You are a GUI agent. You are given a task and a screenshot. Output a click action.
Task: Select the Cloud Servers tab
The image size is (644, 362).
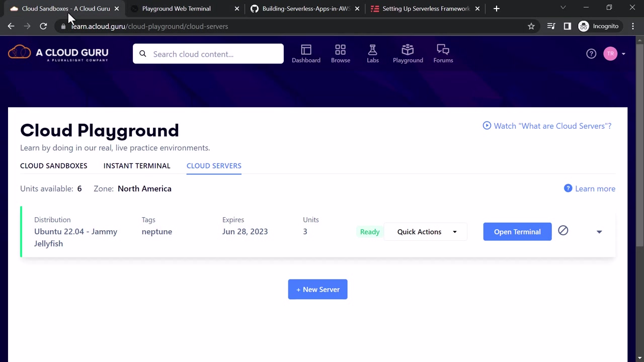pyautogui.click(x=214, y=165)
